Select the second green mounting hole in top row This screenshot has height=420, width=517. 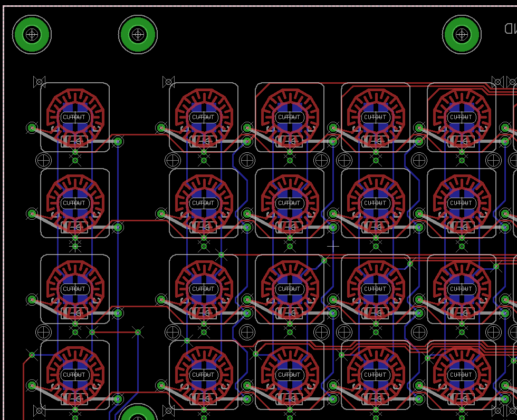coord(138,35)
